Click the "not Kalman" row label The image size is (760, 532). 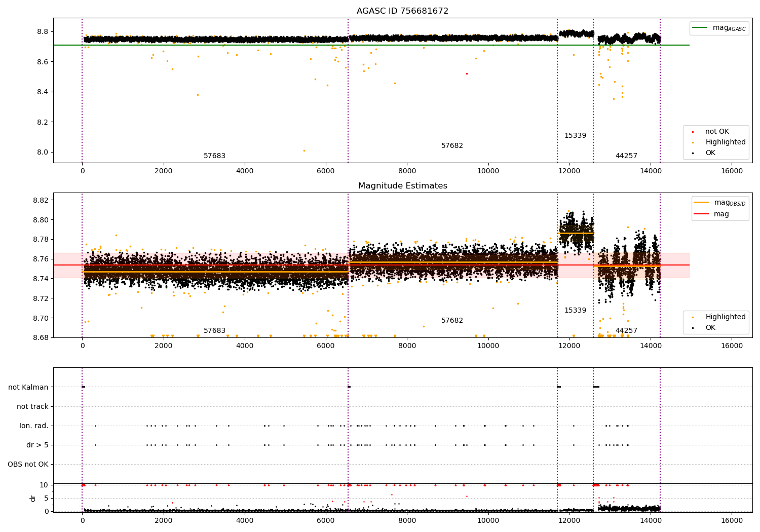[x=28, y=387]
